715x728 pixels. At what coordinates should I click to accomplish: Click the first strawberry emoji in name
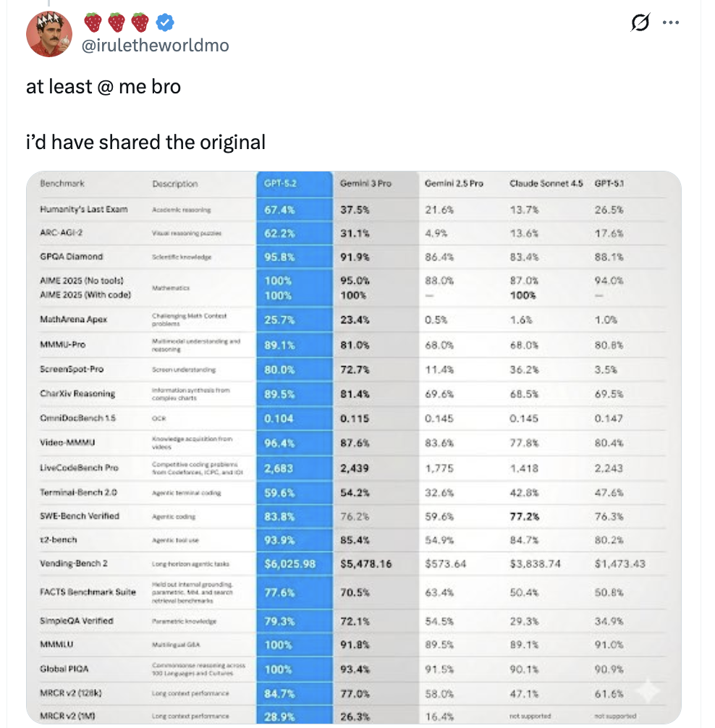(93, 23)
